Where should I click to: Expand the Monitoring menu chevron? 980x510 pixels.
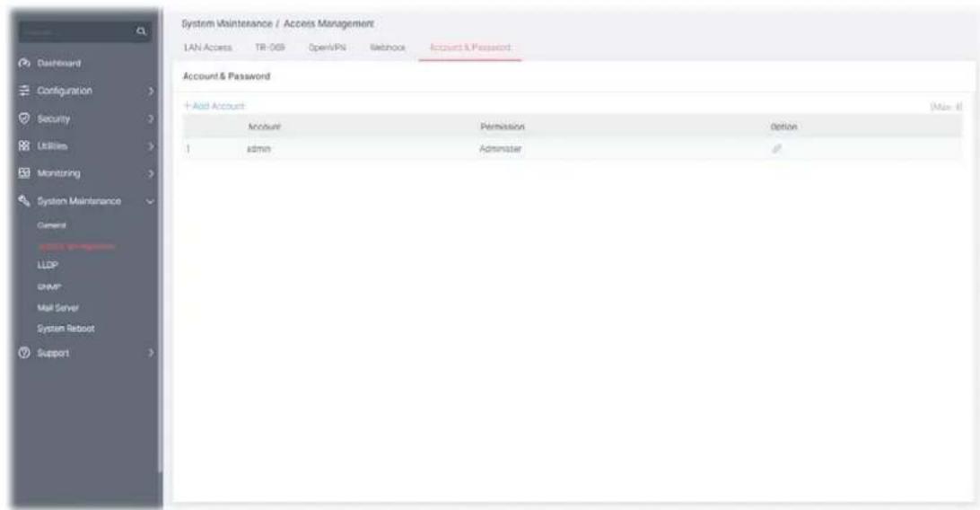150,173
